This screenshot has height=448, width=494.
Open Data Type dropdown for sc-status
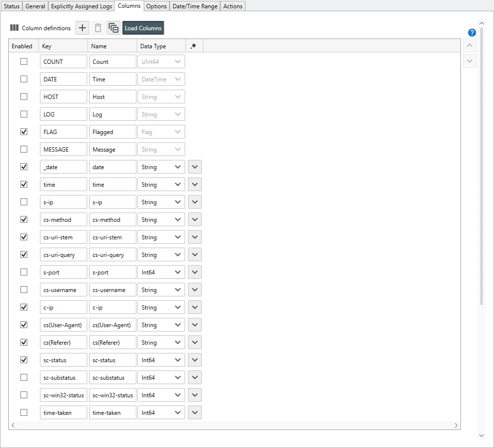pyautogui.click(x=161, y=360)
